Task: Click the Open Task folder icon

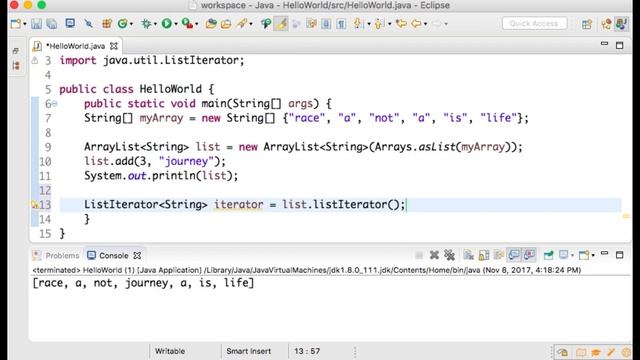Action: pos(226,24)
